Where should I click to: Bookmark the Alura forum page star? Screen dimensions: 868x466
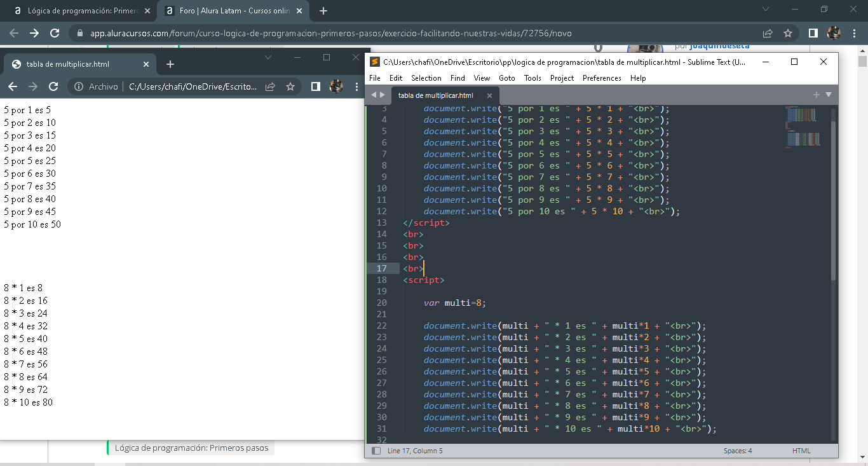pyautogui.click(x=788, y=33)
